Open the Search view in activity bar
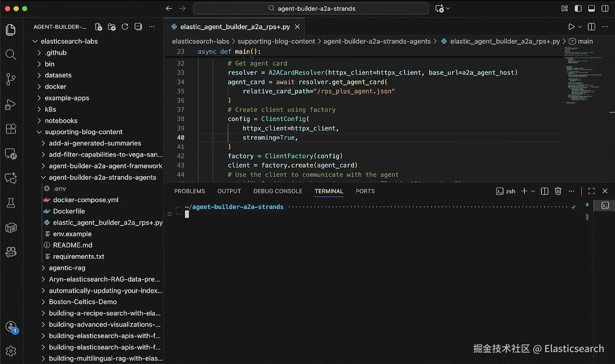The width and height of the screenshot is (615, 364). 11,55
